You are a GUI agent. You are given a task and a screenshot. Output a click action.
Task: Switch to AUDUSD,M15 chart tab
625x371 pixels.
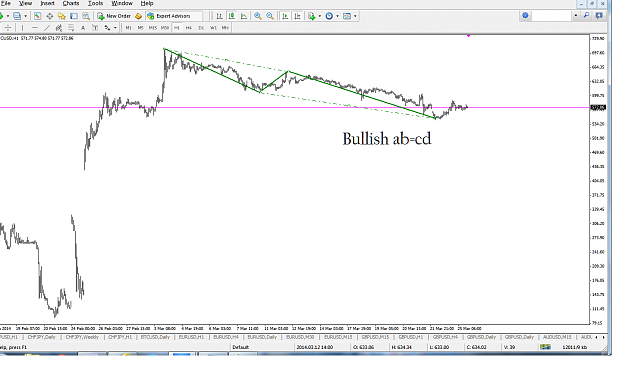(557, 337)
